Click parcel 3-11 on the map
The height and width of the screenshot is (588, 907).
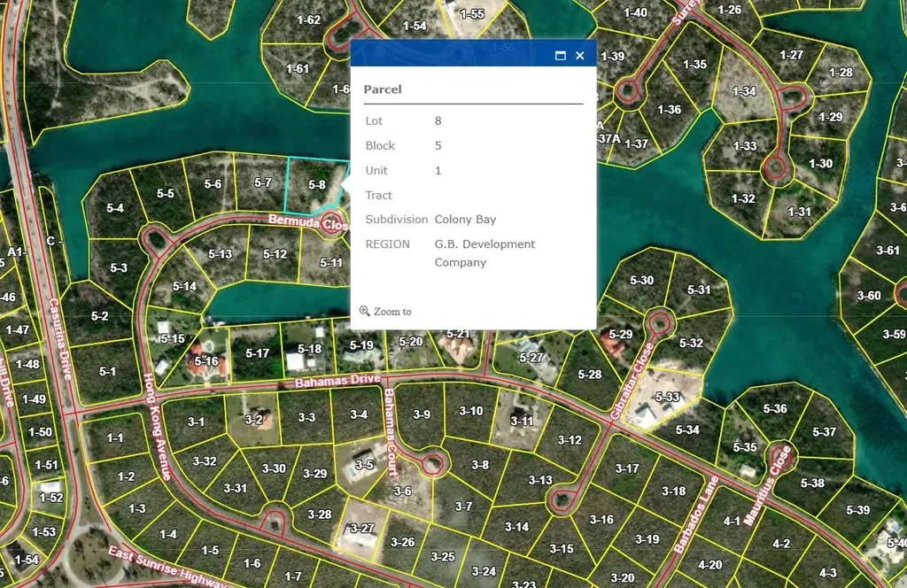click(521, 421)
